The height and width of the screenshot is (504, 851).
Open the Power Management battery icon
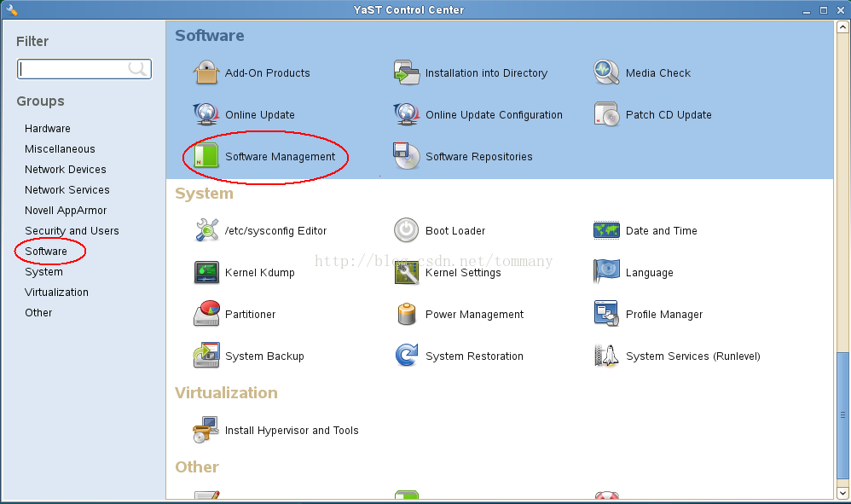pyautogui.click(x=407, y=314)
